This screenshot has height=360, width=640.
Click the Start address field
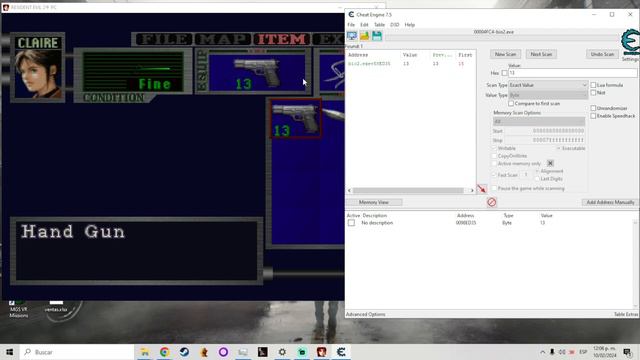tap(544, 131)
